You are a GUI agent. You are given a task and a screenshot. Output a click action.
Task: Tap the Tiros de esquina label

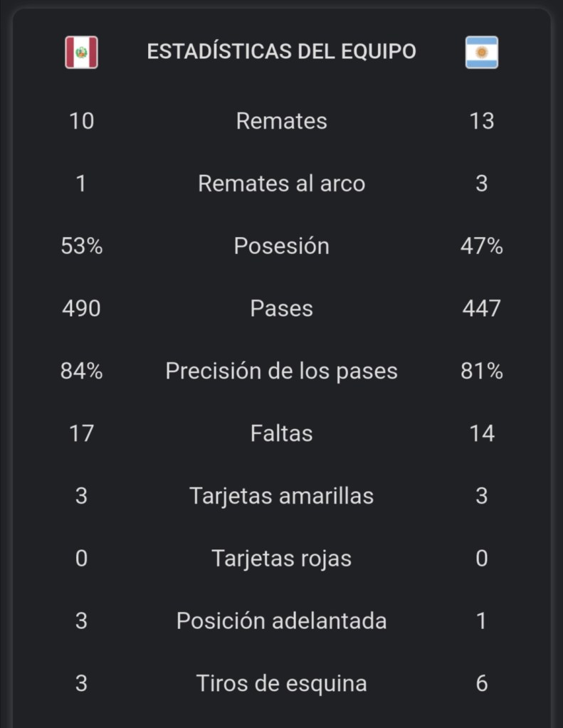tap(281, 684)
